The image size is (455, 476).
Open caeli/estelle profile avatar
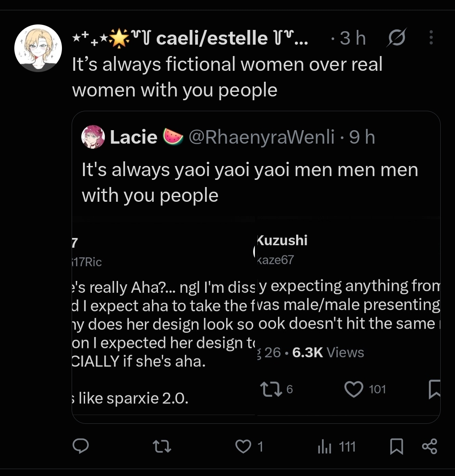coord(38,48)
